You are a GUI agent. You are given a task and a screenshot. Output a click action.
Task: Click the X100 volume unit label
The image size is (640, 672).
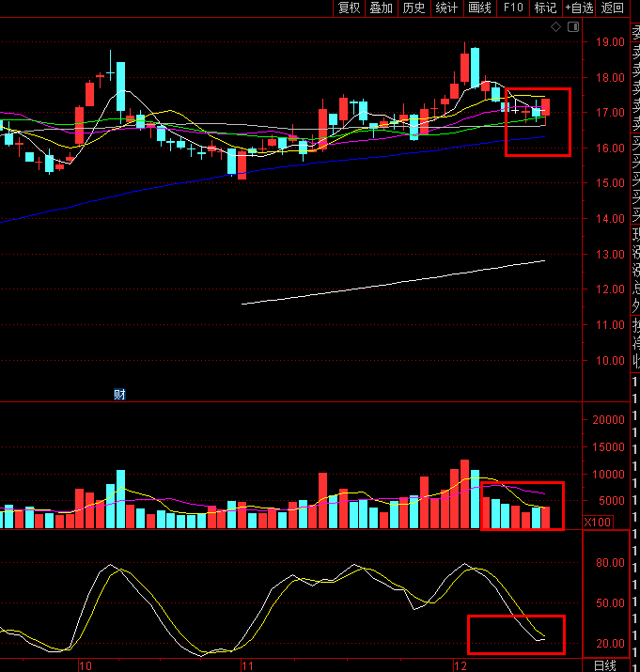pos(598,523)
